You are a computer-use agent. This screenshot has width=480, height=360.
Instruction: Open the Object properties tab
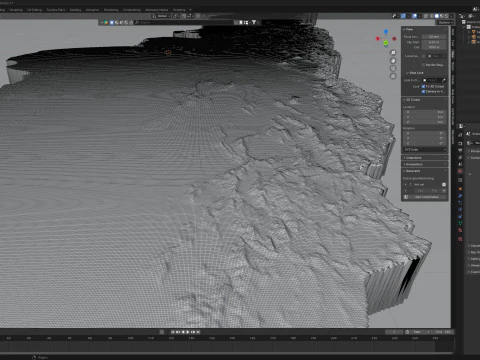[x=460, y=189]
